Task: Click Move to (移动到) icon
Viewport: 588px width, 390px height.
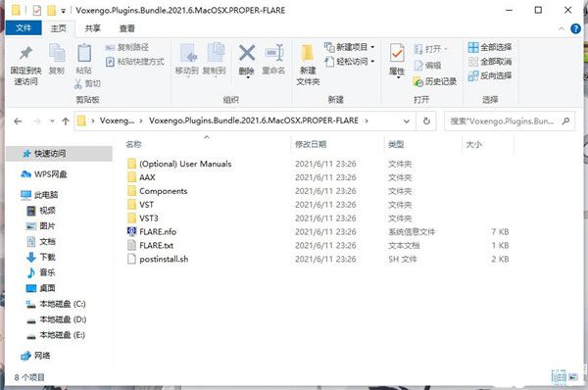Action: (188, 53)
